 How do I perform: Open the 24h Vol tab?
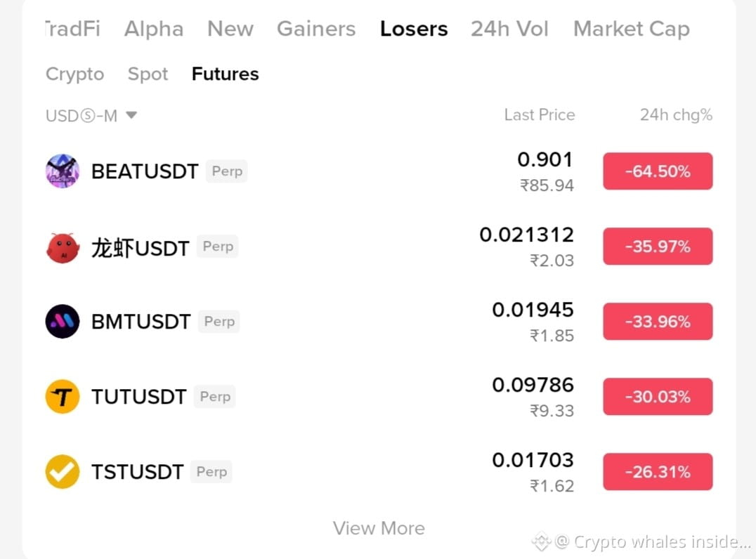click(509, 29)
